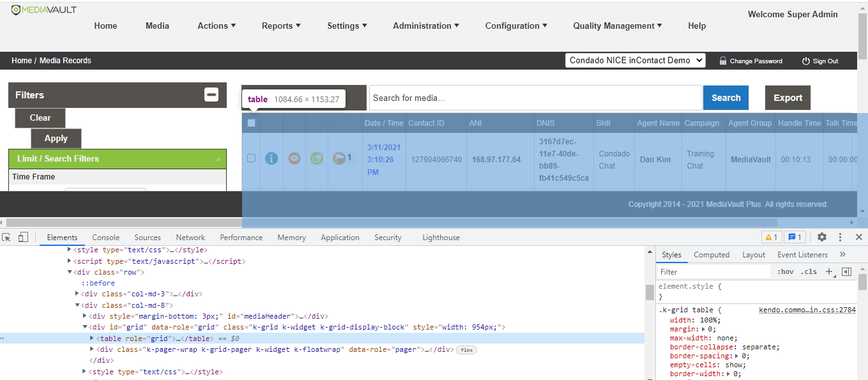The image size is (868, 380).
Task: Toggle the :hov element state button
Action: click(785, 271)
